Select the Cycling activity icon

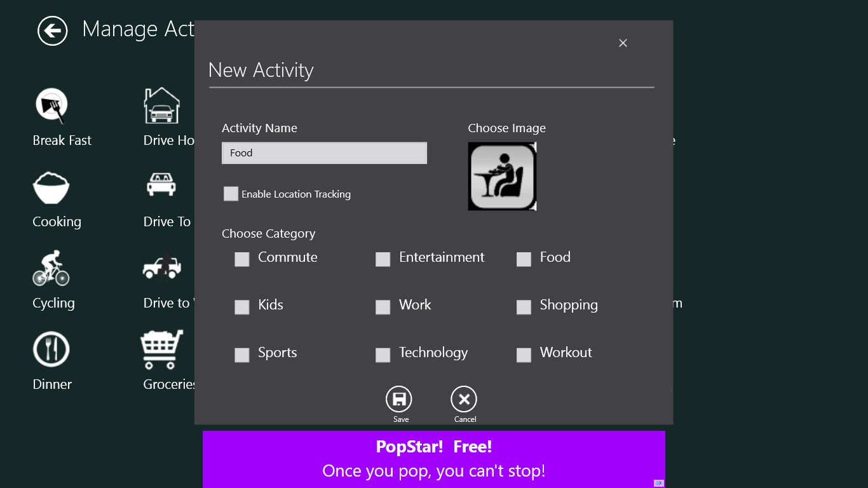(51, 268)
